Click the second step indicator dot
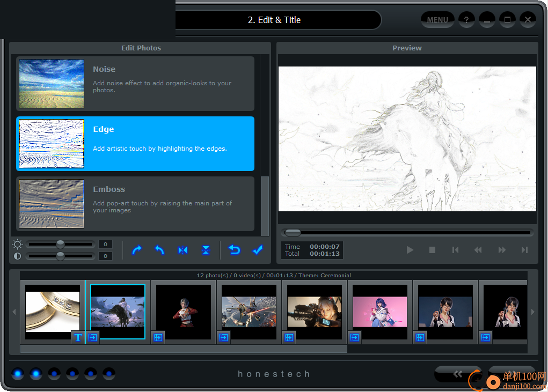Viewport: 548px width, 392px height. coord(36,374)
